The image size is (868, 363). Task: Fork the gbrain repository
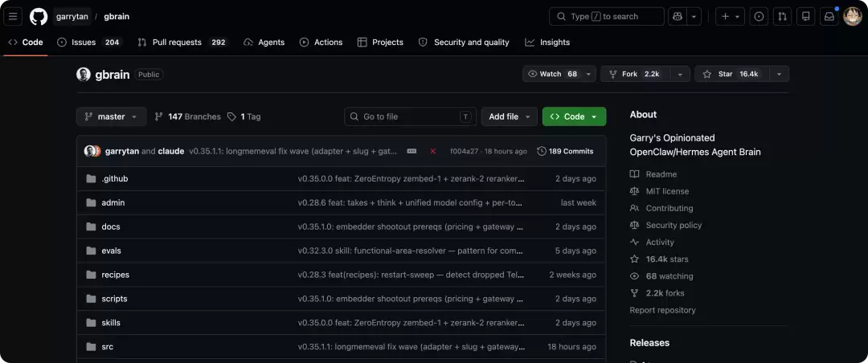pyautogui.click(x=636, y=74)
